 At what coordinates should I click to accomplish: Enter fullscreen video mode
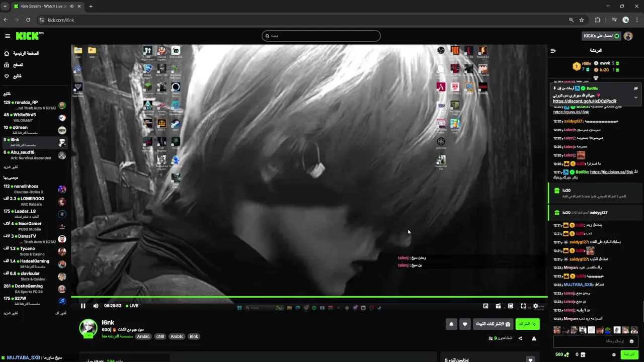523,306
